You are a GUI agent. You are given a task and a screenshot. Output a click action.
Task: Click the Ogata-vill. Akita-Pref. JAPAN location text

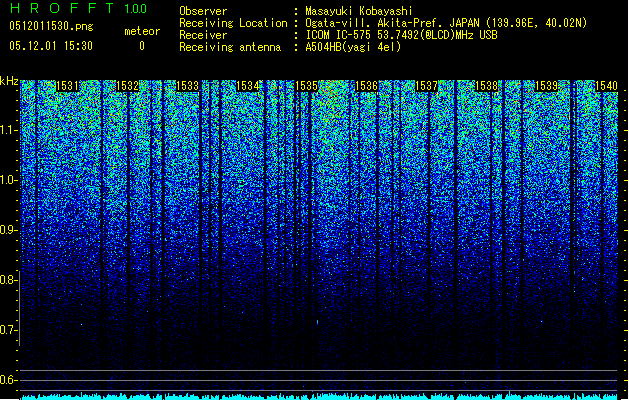coord(446,23)
